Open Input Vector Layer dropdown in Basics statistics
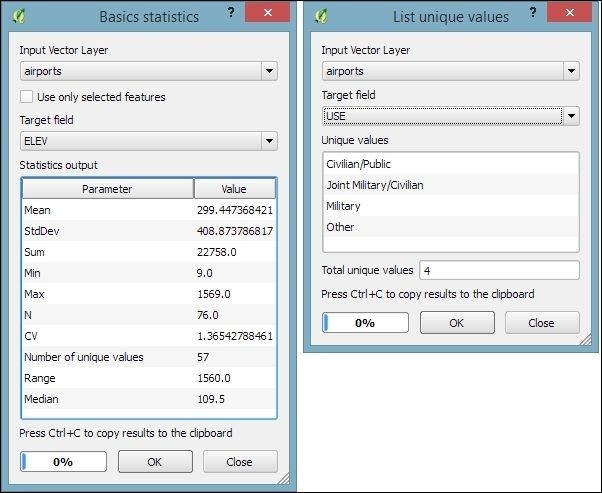Screen dimensions: 602x493 268,71
